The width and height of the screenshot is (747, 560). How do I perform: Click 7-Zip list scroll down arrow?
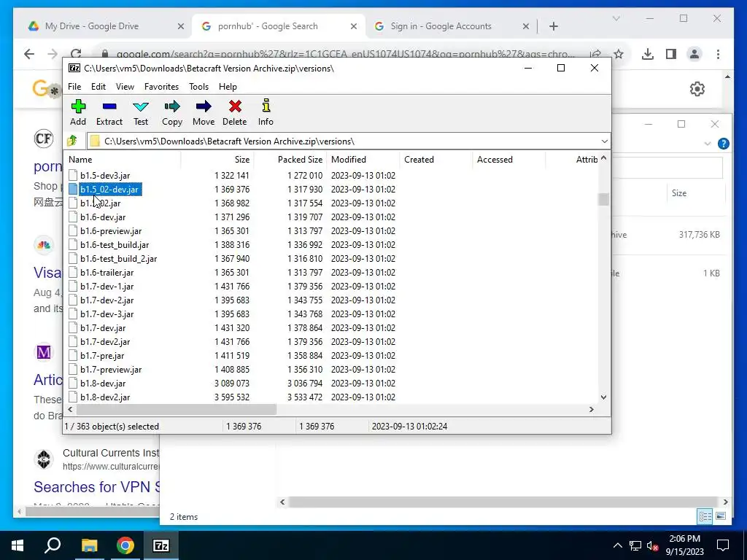(x=603, y=397)
